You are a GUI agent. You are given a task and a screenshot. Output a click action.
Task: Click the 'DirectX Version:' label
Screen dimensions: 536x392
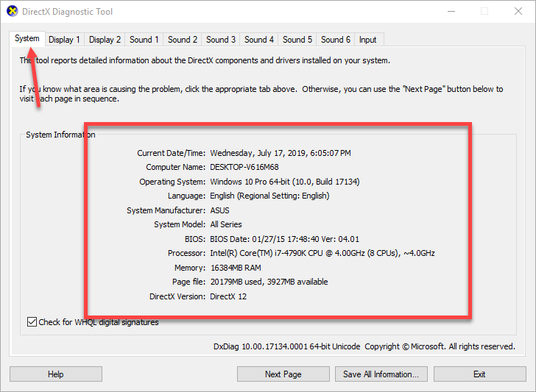[x=177, y=296]
